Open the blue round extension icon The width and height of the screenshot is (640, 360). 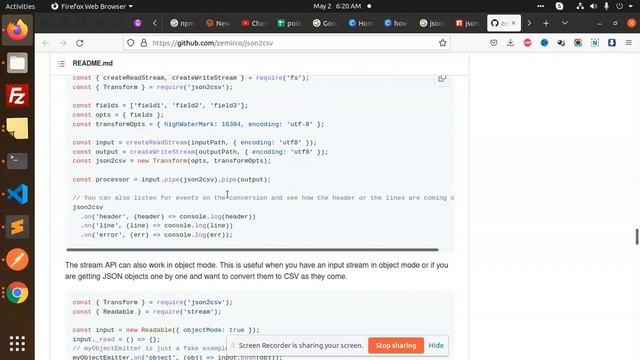[544, 43]
